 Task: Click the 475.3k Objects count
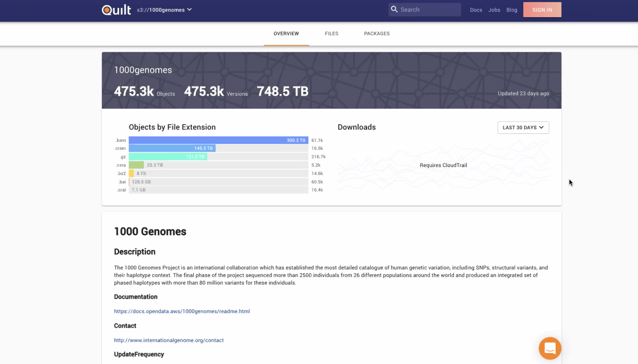[144, 91]
